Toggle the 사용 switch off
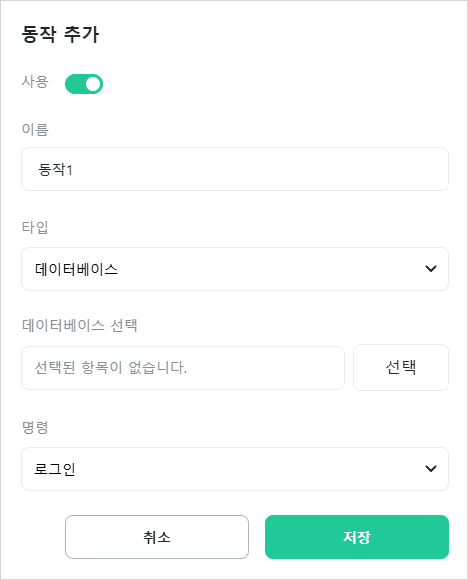This screenshot has height=580, width=468. point(84,84)
